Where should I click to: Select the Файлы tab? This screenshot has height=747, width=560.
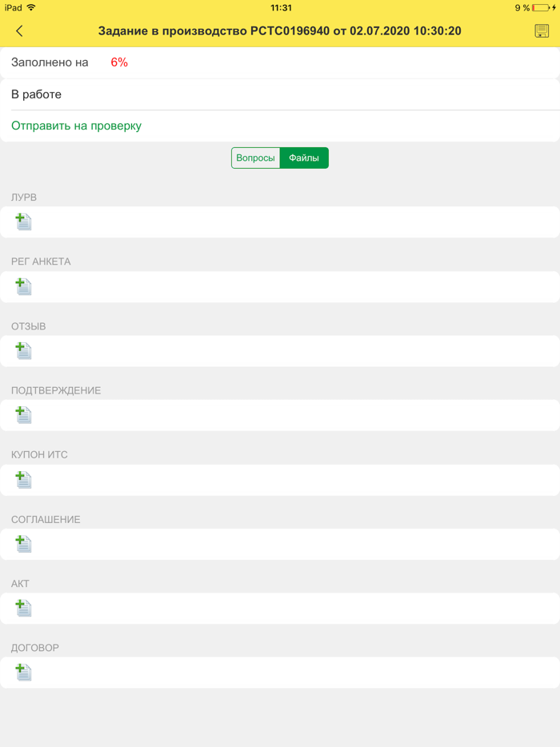click(x=304, y=158)
